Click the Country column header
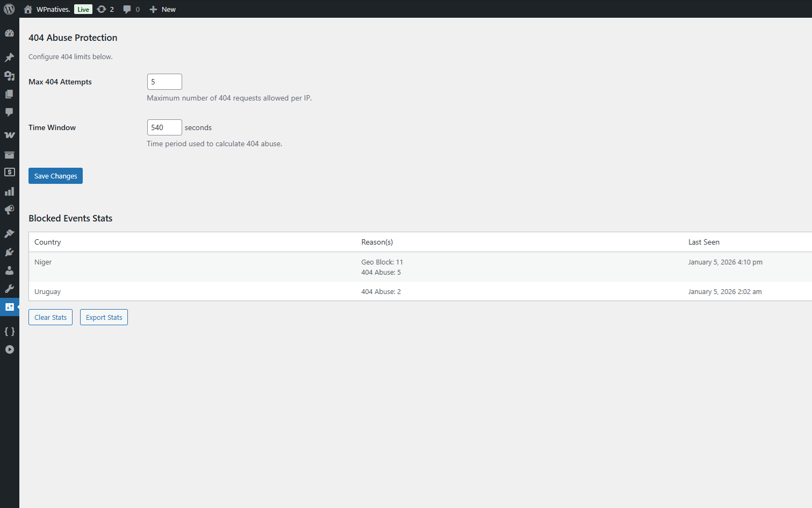Image resolution: width=812 pixels, height=508 pixels. point(48,242)
